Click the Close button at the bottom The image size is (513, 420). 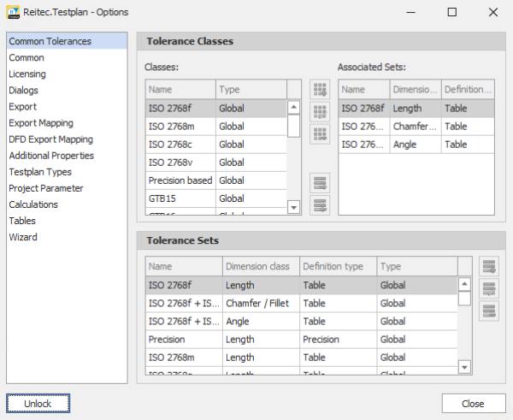(473, 404)
